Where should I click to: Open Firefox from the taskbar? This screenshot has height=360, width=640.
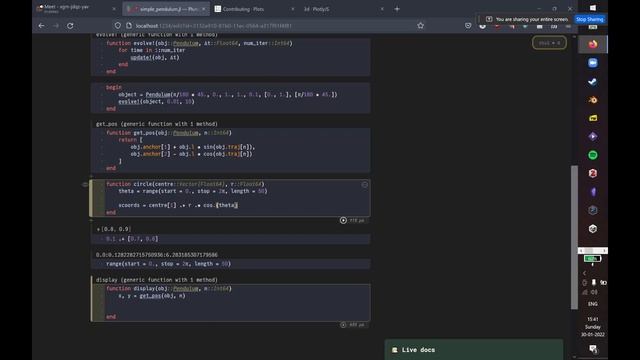tap(593, 44)
